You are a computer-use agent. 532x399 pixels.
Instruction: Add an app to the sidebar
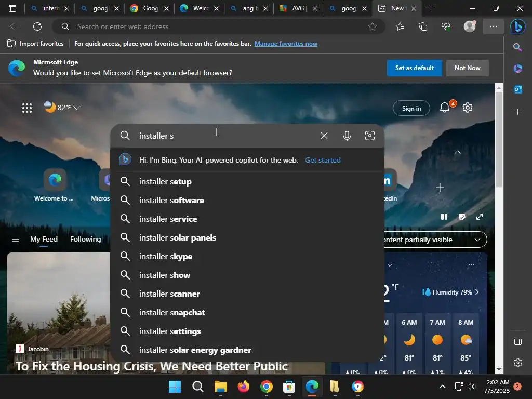pyautogui.click(x=517, y=112)
